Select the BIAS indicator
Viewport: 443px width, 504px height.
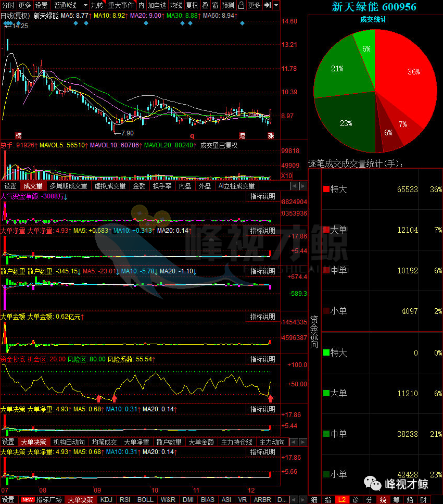click(x=208, y=499)
